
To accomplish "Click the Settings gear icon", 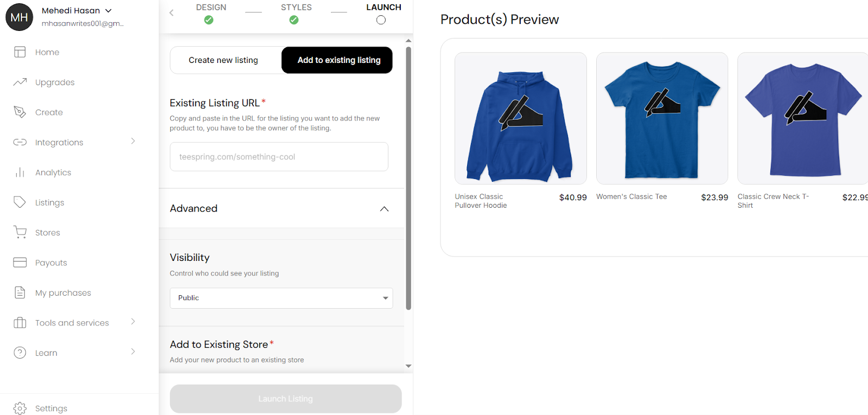I will coord(20,408).
